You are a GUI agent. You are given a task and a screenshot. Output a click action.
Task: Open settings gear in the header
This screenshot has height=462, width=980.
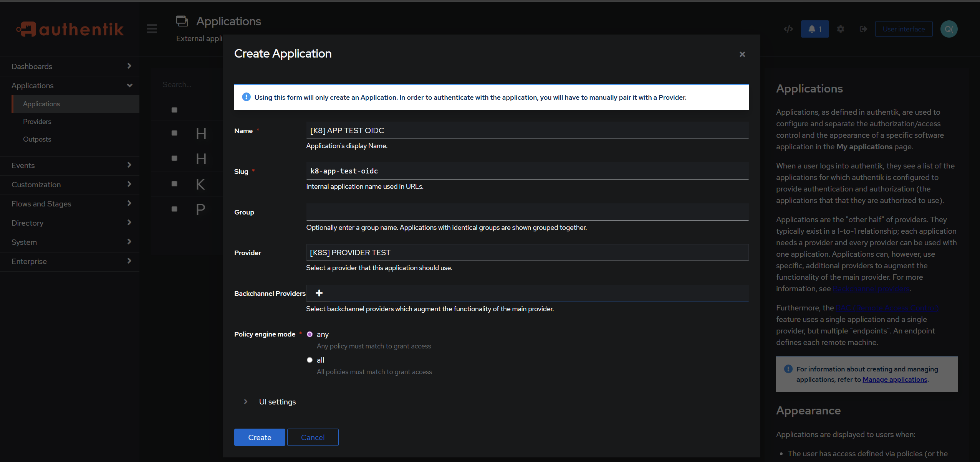tap(841, 29)
